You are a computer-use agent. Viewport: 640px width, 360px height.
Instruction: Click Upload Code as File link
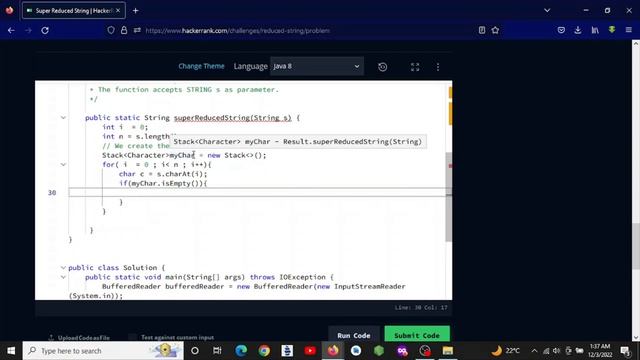(79, 338)
